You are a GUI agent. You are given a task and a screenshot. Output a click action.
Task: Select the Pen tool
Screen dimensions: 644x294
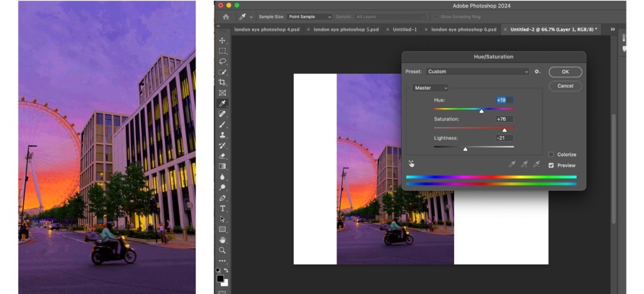(222, 198)
